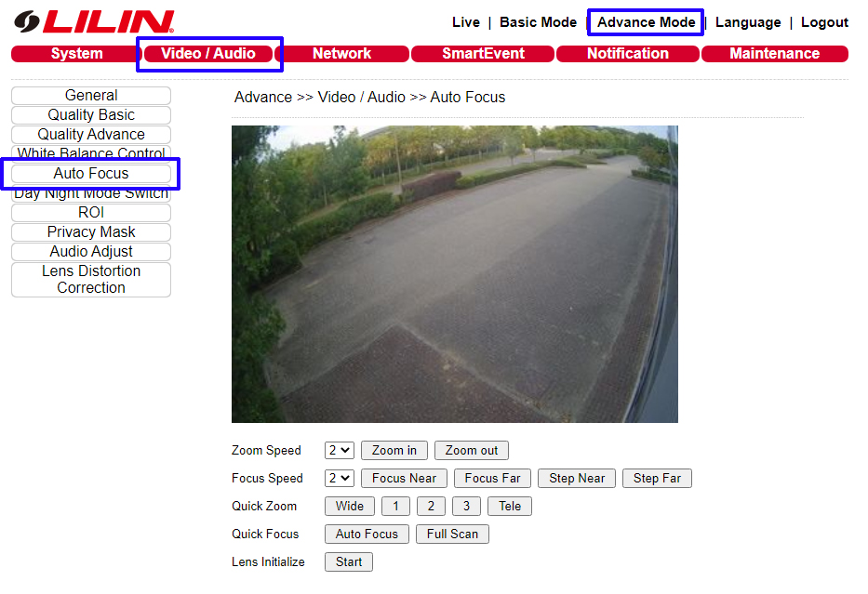This screenshot has height=594, width=868.
Task: Click the Step Far button
Action: [x=657, y=478]
